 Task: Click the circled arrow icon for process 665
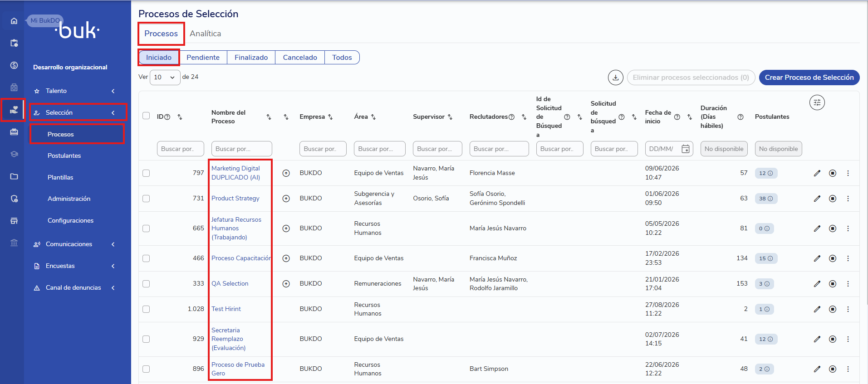[286, 228]
